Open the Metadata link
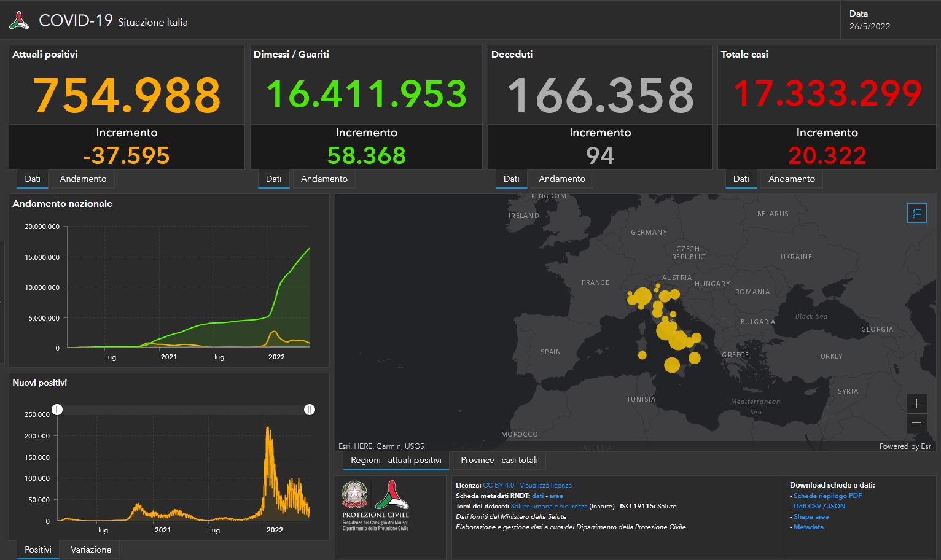 pos(808,527)
